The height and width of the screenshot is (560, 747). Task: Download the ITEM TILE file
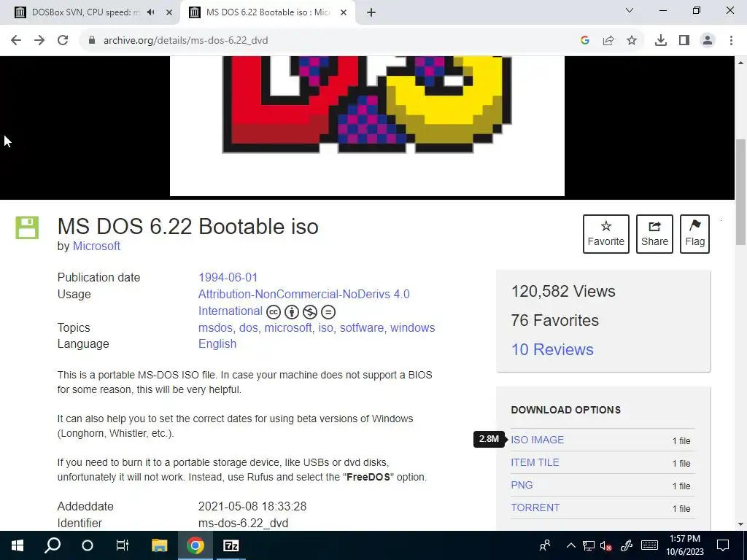[535, 462]
